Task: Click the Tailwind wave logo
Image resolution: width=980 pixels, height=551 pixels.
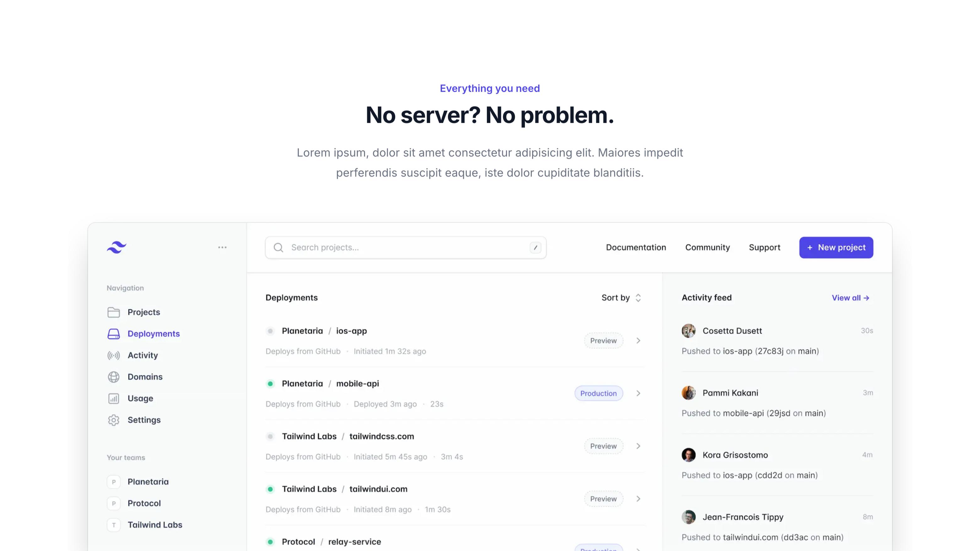Action: (x=117, y=247)
